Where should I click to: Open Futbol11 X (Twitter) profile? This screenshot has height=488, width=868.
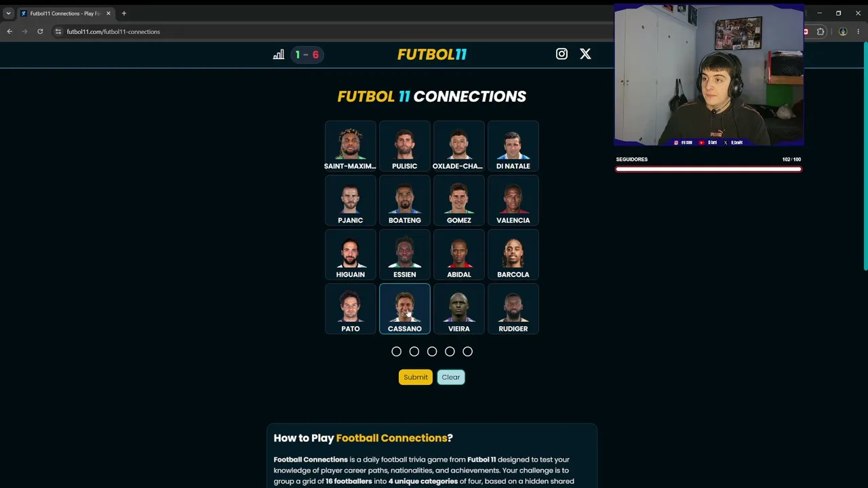[x=585, y=54]
